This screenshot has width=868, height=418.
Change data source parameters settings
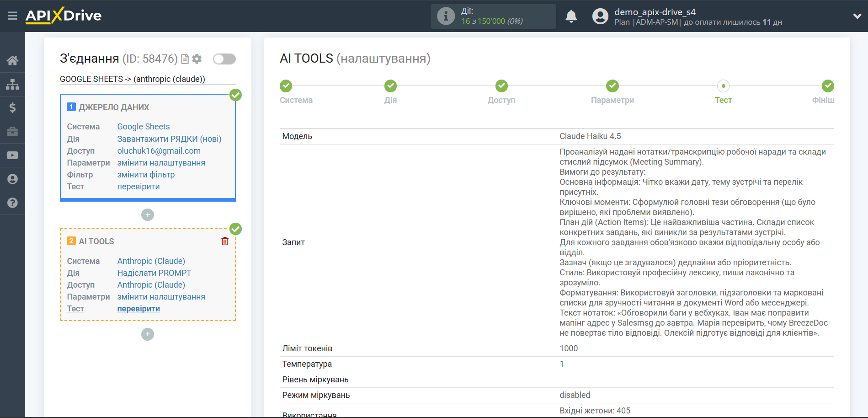click(x=161, y=162)
